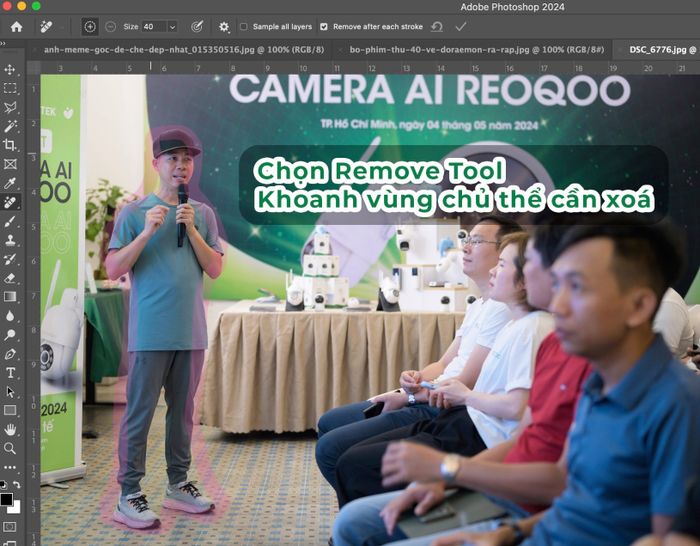This screenshot has width=700, height=546.
Task: Click the Home button in options bar
Action: point(17,27)
